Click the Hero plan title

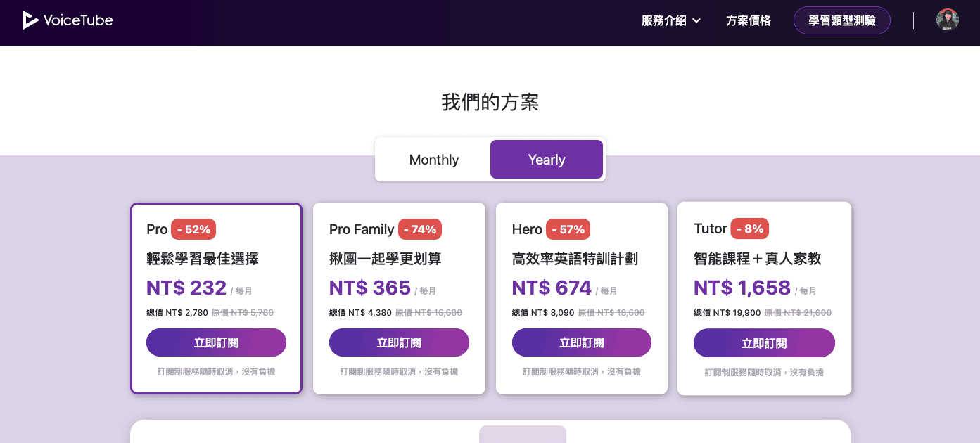(527, 229)
